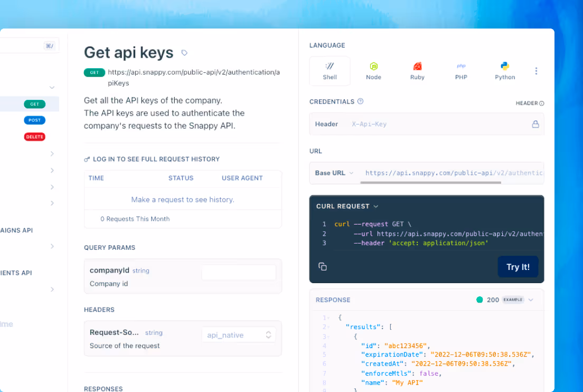Open more languages via three-dot menu

[536, 71]
